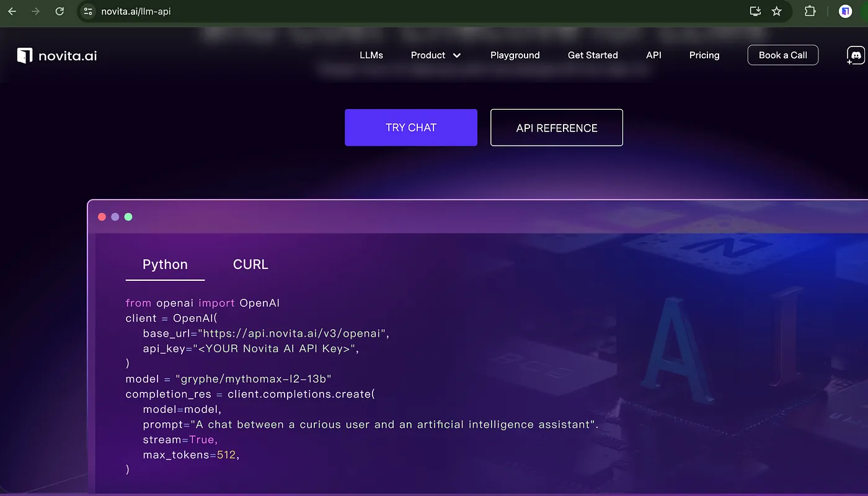
Task: Open the Get Started nav link
Action: (x=593, y=55)
